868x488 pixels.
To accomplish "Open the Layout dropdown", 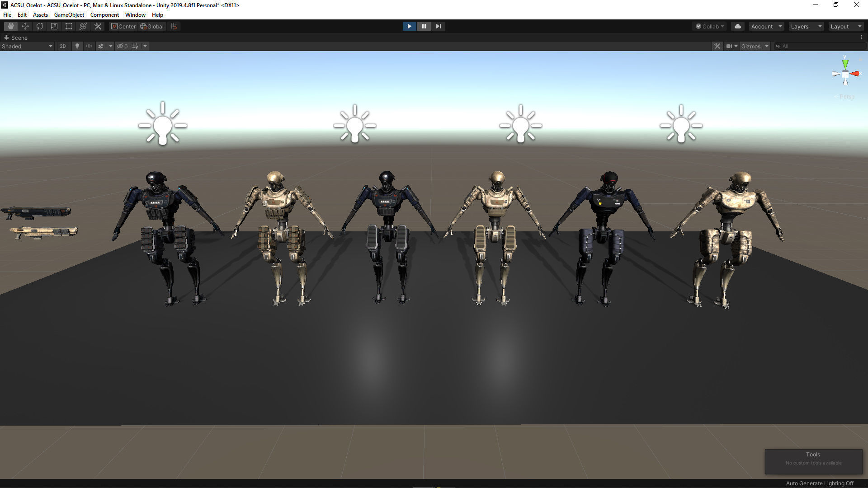I will point(846,26).
